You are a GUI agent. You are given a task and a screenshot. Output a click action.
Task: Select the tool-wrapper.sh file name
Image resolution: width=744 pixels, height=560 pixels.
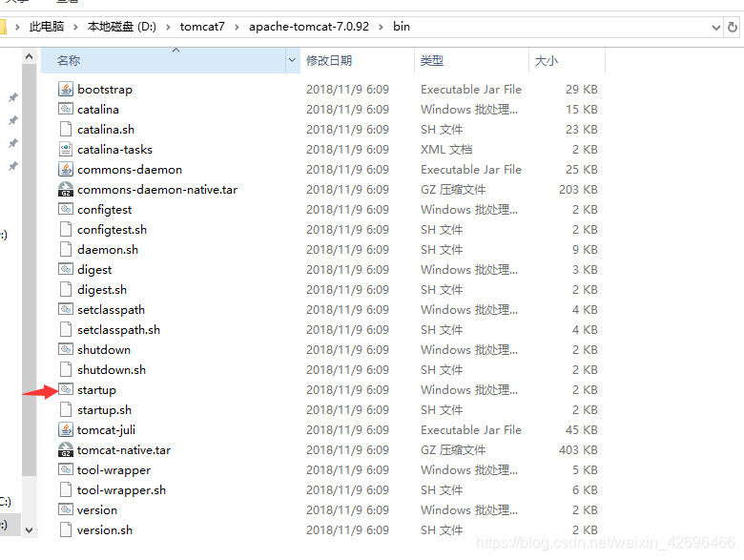click(121, 489)
